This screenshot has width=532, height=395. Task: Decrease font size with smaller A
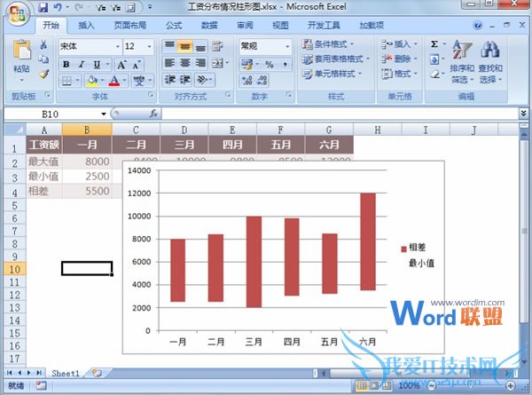[x=136, y=65]
